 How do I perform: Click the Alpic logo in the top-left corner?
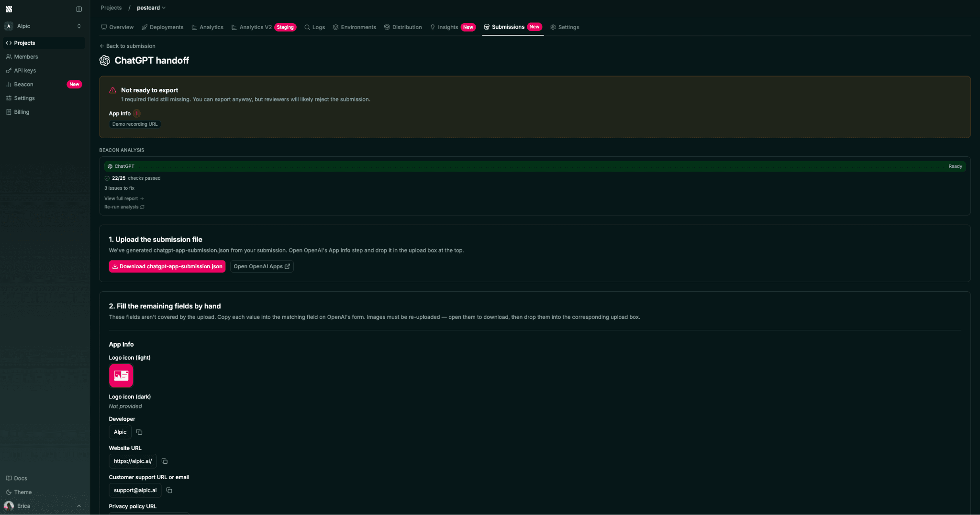[9, 9]
